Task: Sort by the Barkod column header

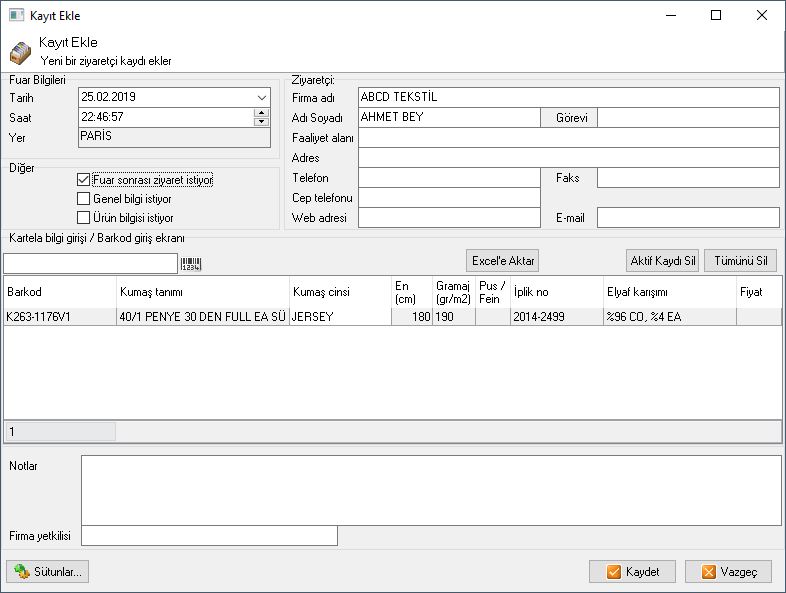Action: tap(59, 291)
